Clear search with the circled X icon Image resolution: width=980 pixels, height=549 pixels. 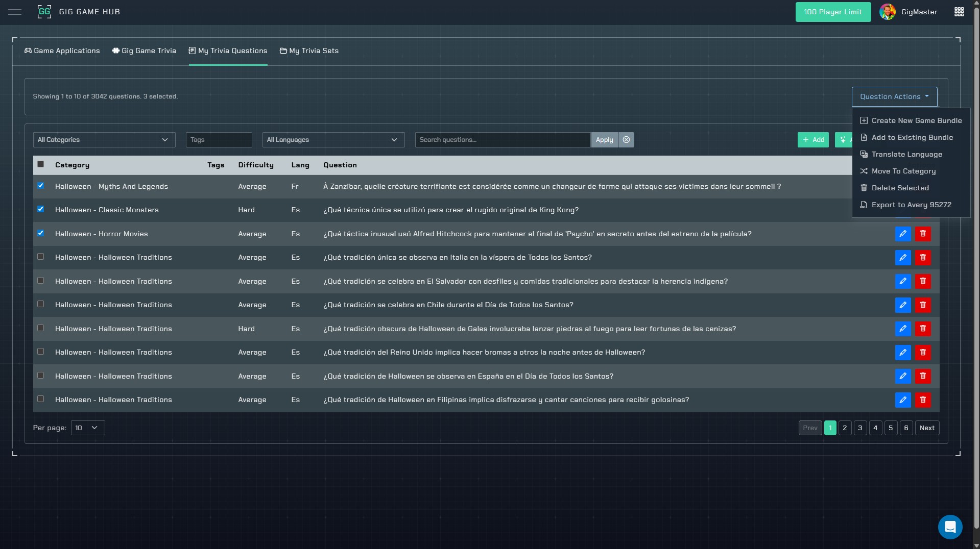coord(626,140)
